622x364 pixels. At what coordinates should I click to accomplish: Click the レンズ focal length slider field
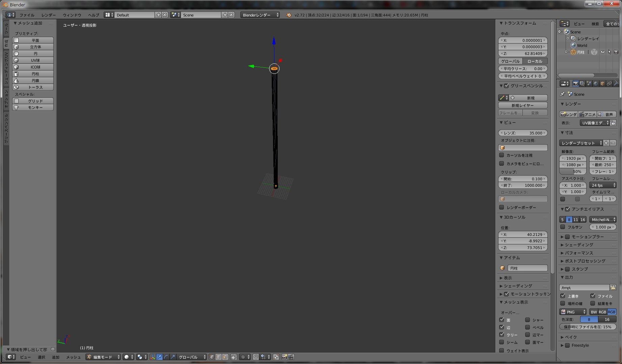click(522, 133)
